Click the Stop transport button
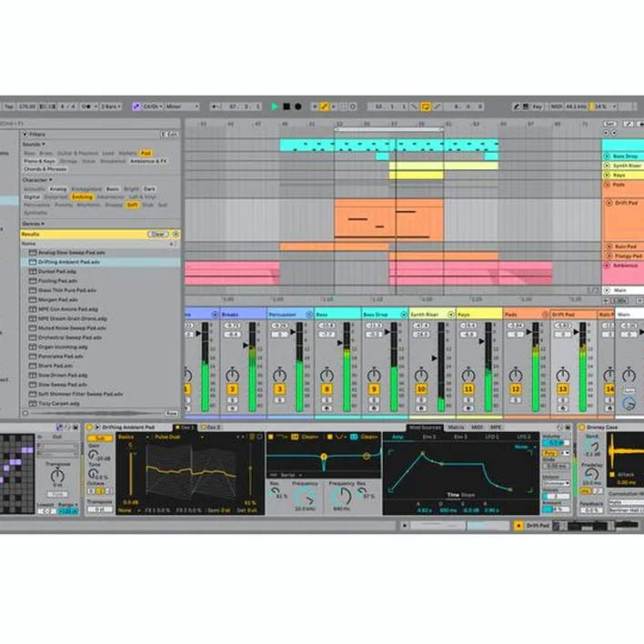This screenshot has height=644, width=644. pyautogui.click(x=287, y=106)
